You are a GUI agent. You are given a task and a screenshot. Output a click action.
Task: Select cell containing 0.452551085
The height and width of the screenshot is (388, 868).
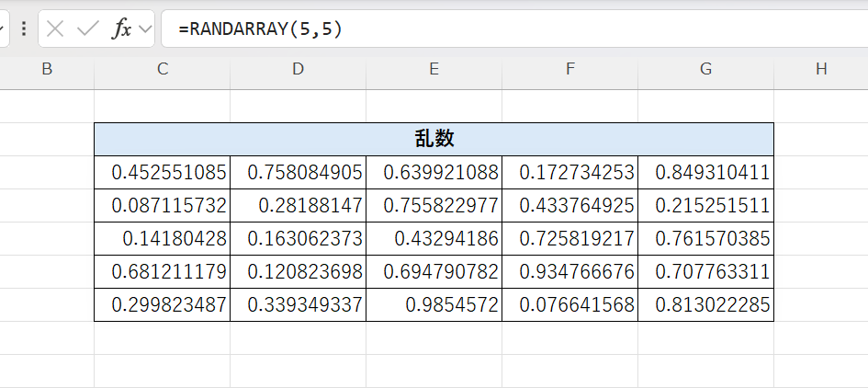[x=163, y=172]
